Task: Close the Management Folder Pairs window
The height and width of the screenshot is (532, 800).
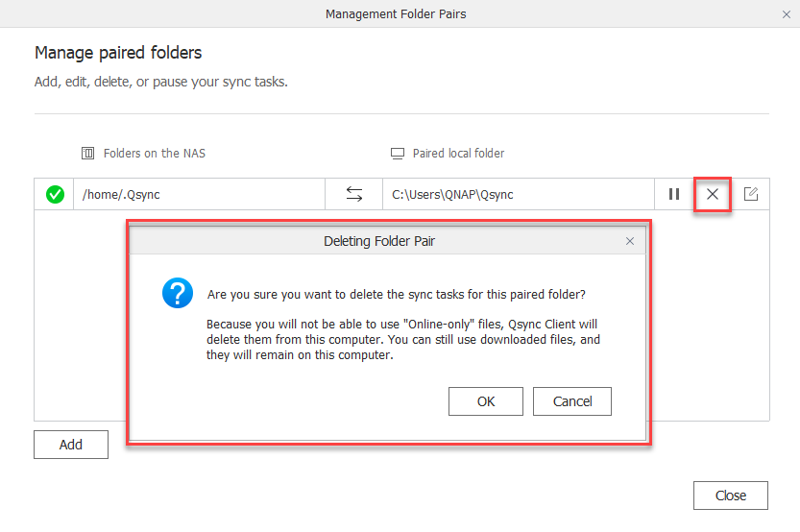Action: (x=787, y=14)
